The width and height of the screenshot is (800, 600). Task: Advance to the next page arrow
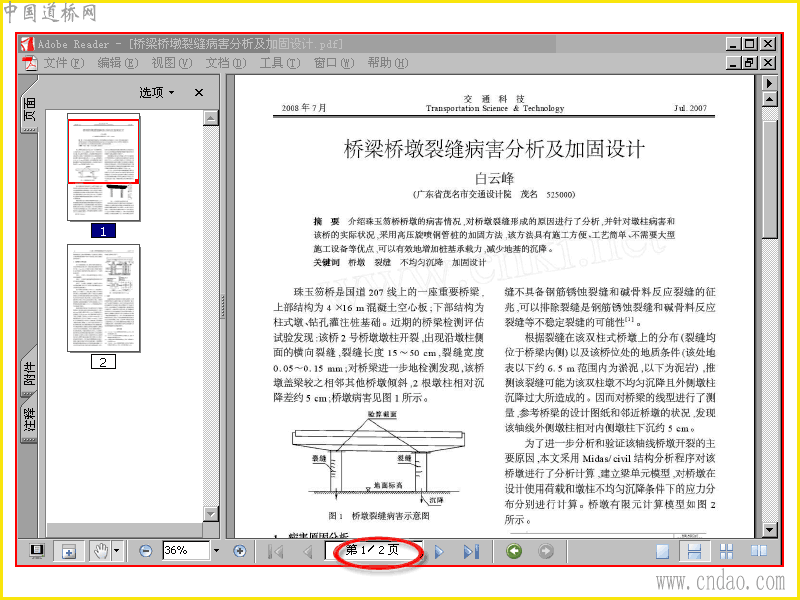(439, 552)
